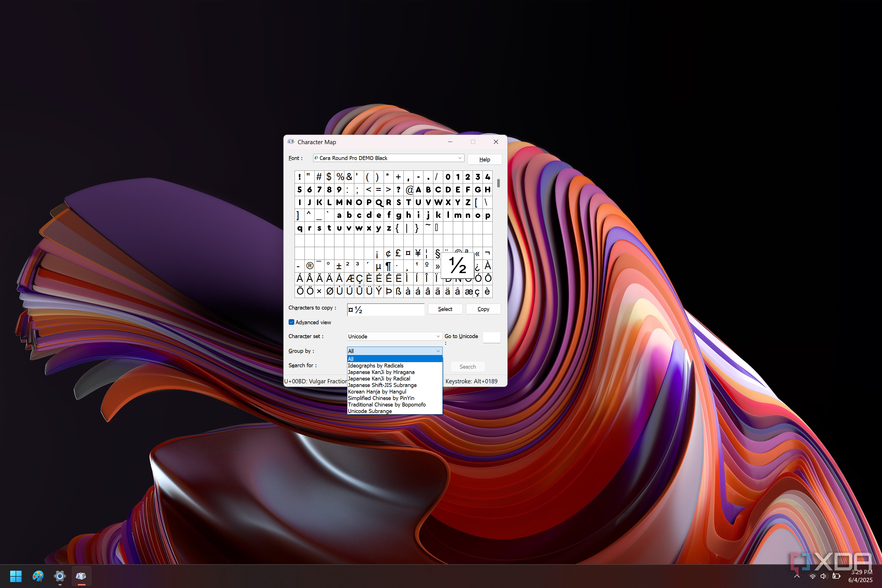Select the registered ® symbol
The height and width of the screenshot is (588, 882).
(x=309, y=266)
